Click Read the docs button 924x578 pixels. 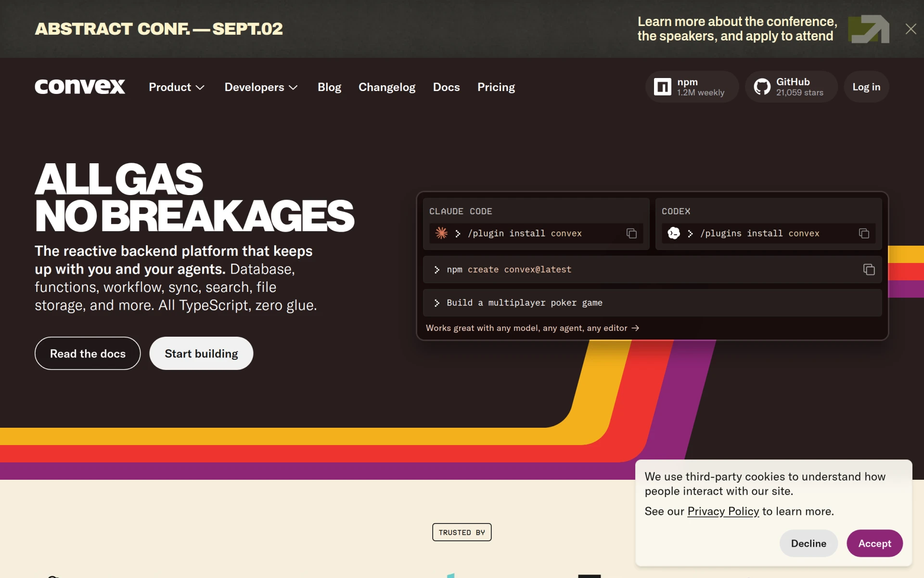tap(88, 353)
